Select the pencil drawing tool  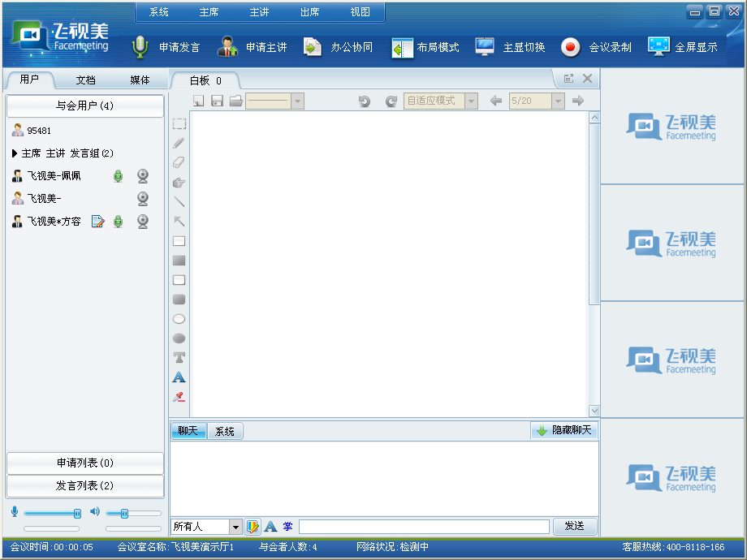179,143
